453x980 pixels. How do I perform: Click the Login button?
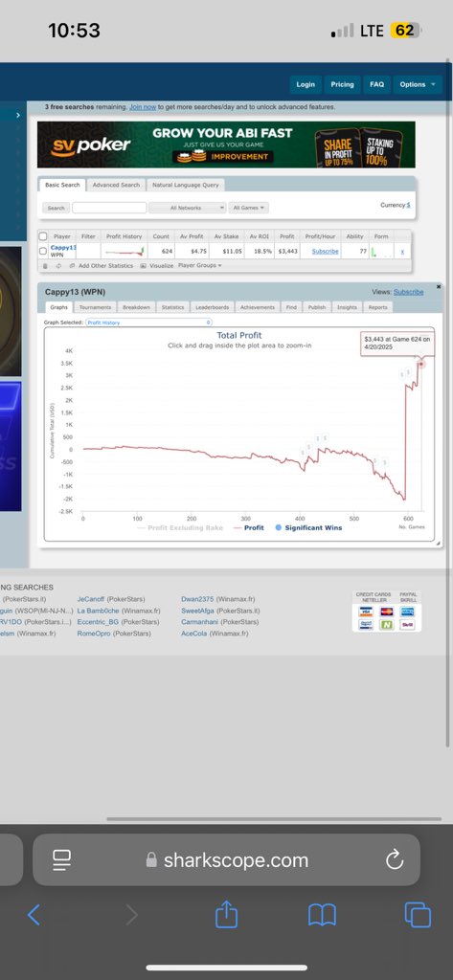pyautogui.click(x=306, y=84)
